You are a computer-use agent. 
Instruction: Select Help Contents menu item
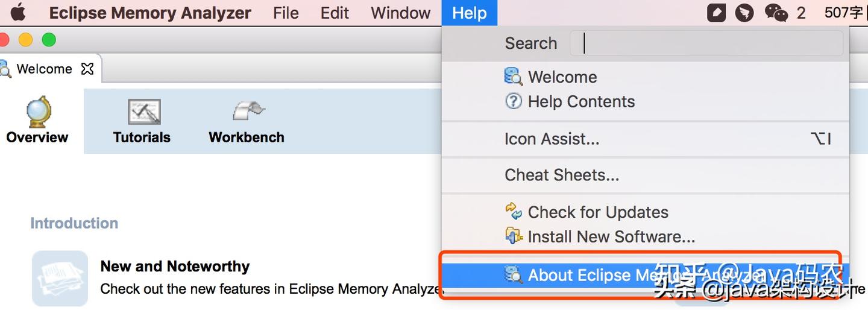581,101
